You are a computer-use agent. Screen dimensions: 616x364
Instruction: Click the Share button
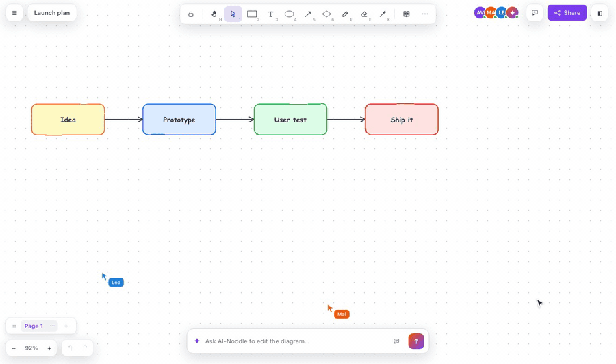567,13
